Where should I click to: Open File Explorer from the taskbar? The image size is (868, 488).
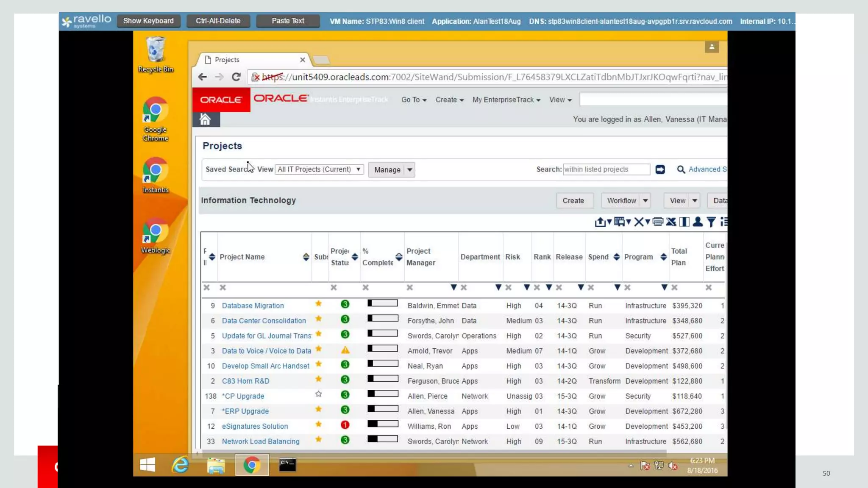coord(216,465)
